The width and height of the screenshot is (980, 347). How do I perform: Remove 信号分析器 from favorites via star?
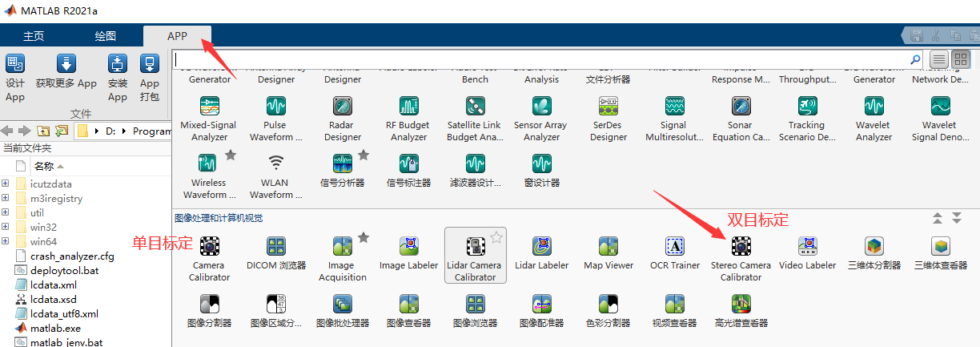pyautogui.click(x=363, y=155)
